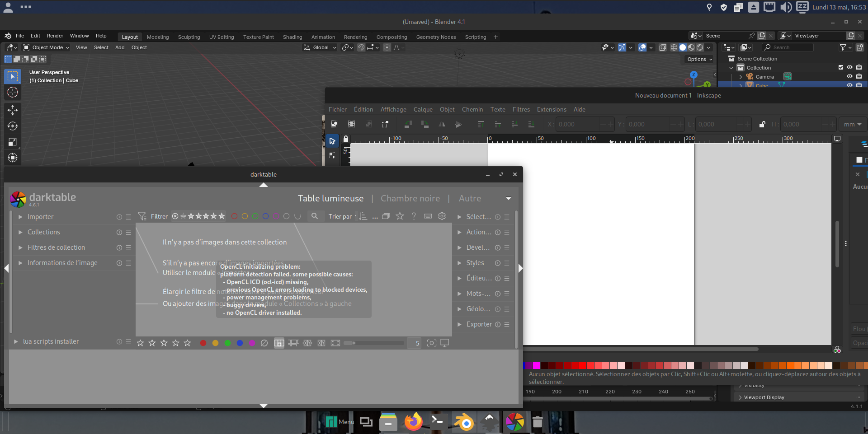Show darktable online help question mark

pos(414,216)
